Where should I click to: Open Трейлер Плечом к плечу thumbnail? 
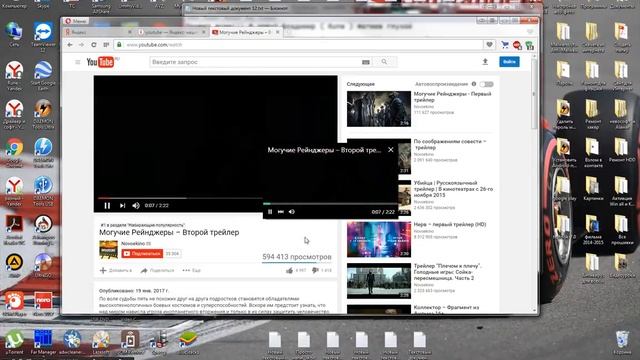tap(379, 281)
